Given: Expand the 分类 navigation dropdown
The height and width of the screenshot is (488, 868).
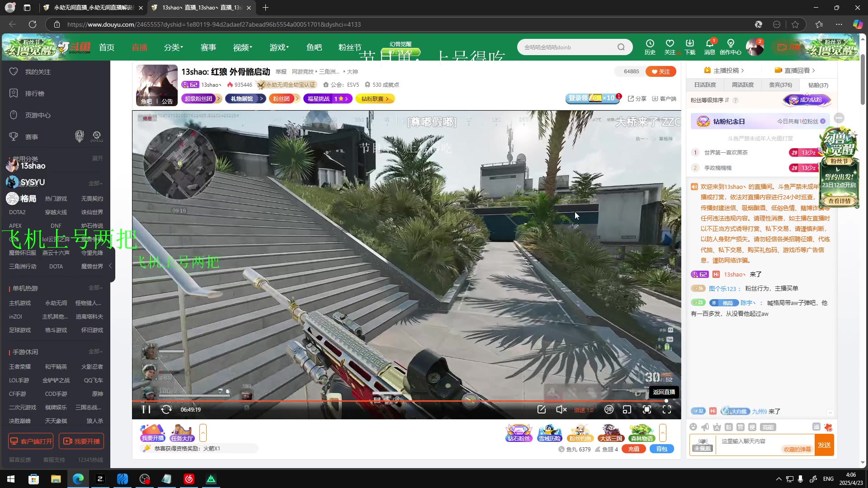Looking at the screenshot, I should click(174, 47).
